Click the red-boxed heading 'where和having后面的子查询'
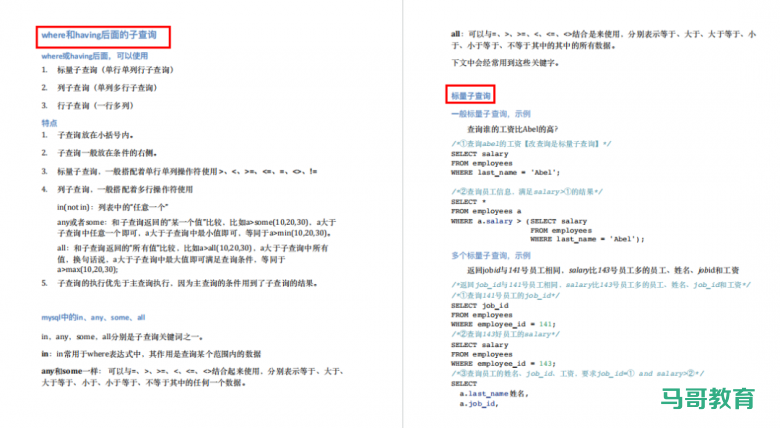The height and width of the screenshot is (428, 780). tap(104, 36)
